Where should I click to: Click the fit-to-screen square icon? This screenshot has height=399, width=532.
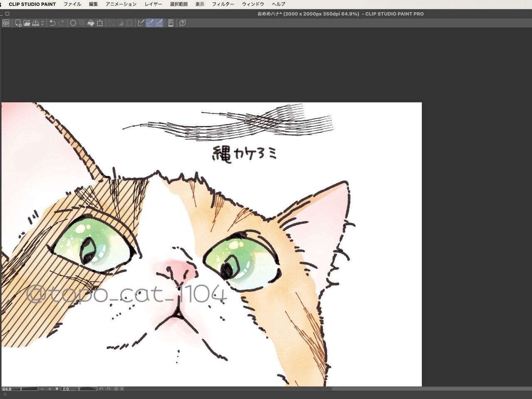(57, 389)
